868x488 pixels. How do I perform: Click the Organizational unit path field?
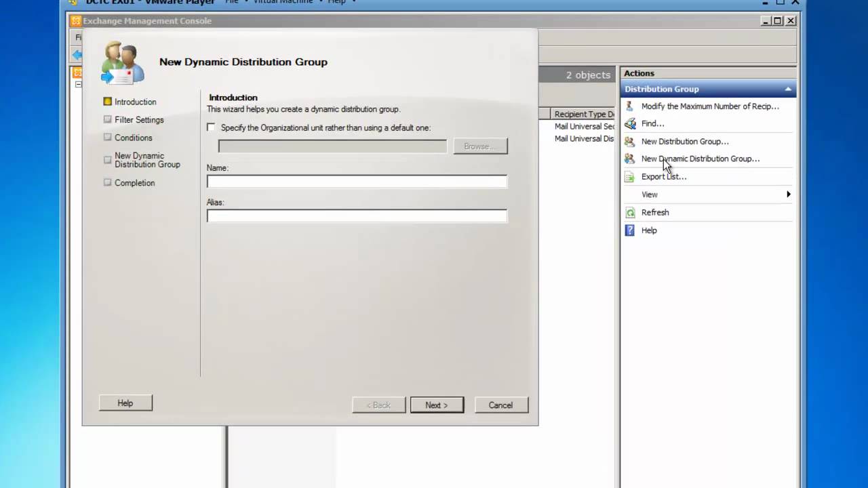click(332, 146)
